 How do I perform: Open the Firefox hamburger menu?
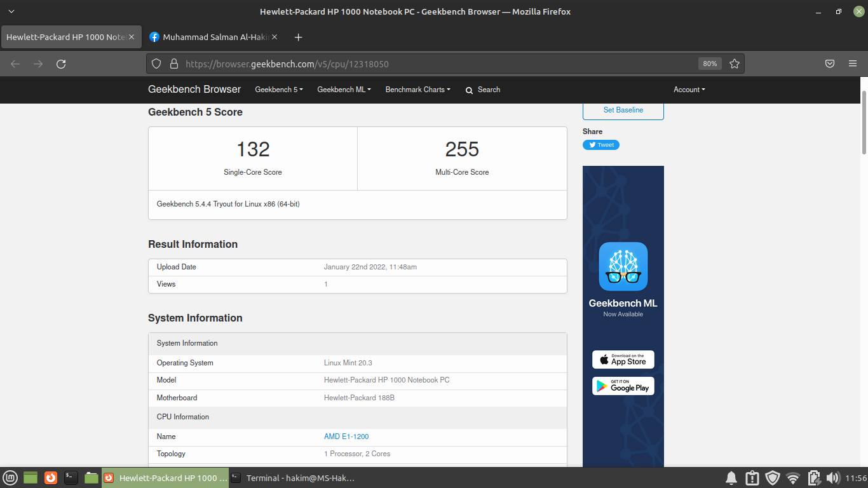coord(853,64)
